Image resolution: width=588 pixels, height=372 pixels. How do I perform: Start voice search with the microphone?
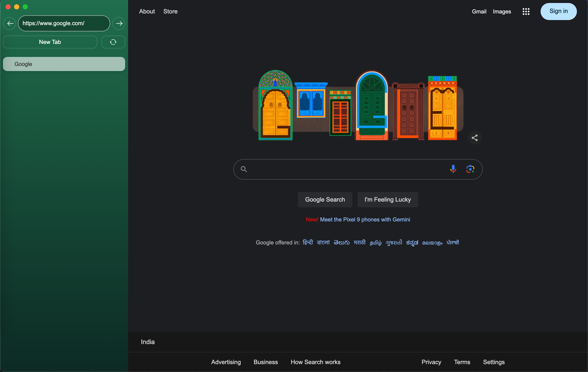[453, 169]
